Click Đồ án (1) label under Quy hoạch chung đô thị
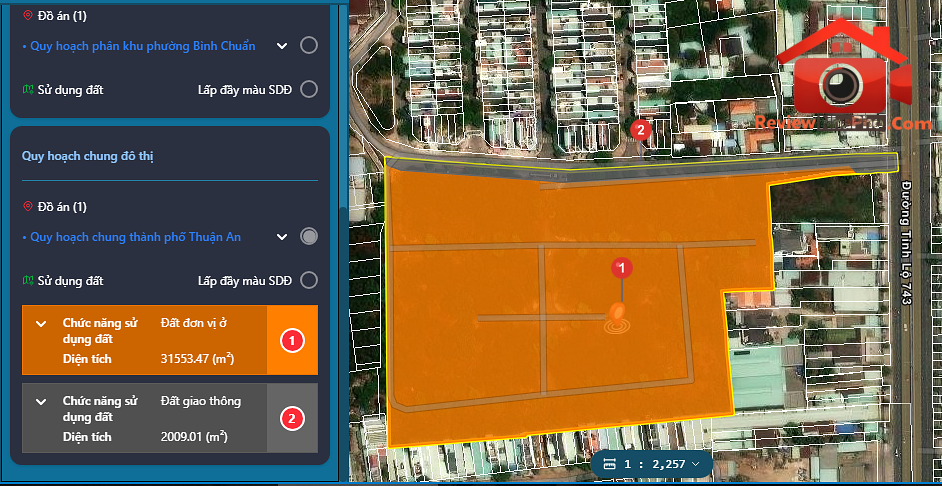This screenshot has height=486, width=942. (x=62, y=207)
